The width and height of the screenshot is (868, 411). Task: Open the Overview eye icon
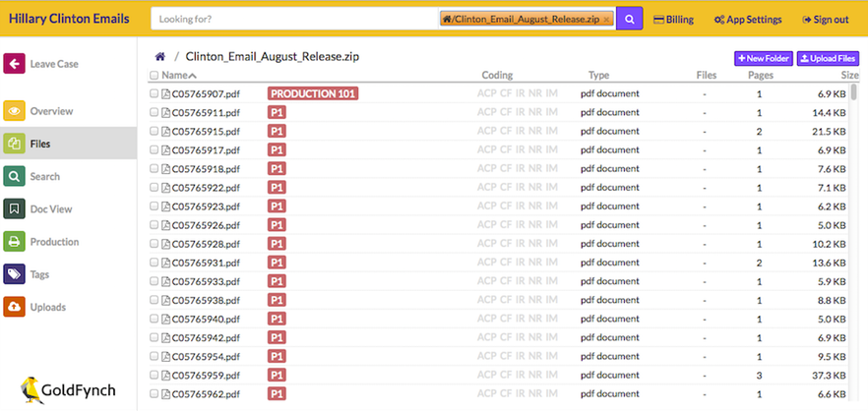[x=14, y=111]
